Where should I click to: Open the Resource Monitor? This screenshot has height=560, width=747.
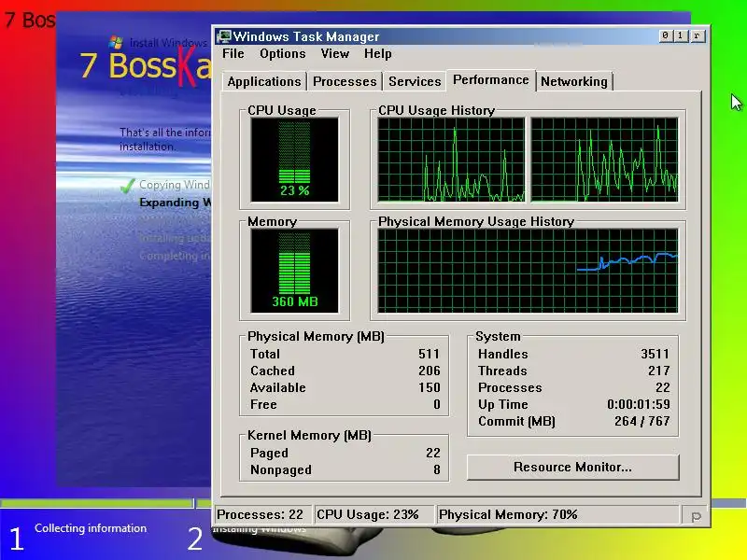click(572, 468)
